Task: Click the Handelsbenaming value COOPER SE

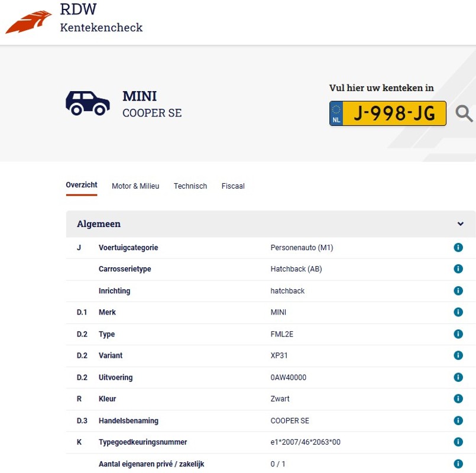Action: tap(290, 421)
